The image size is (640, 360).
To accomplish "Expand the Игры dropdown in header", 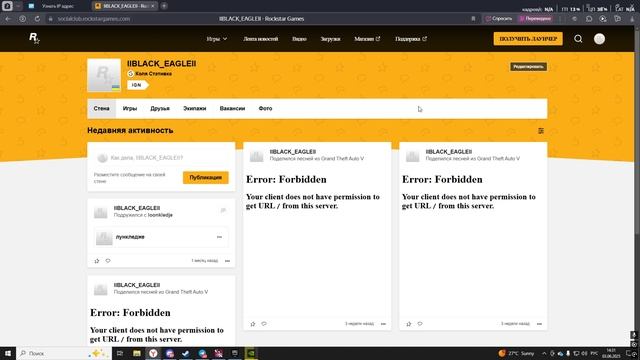I will pyautogui.click(x=216, y=39).
